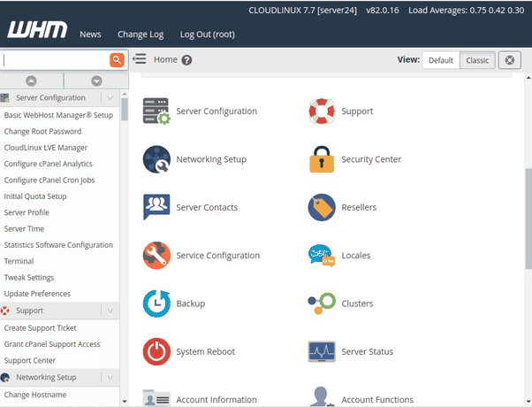
Task: Click the Service Configuration label
Action: [x=217, y=256]
